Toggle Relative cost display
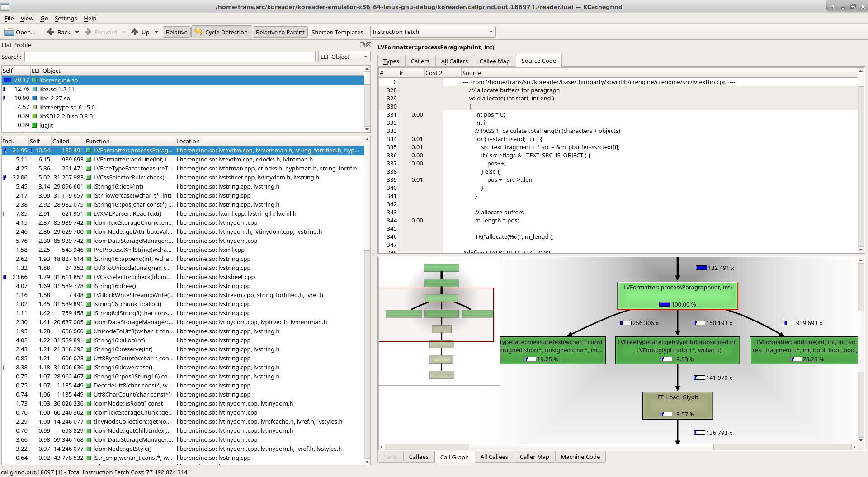The image size is (868, 477). pos(176,32)
